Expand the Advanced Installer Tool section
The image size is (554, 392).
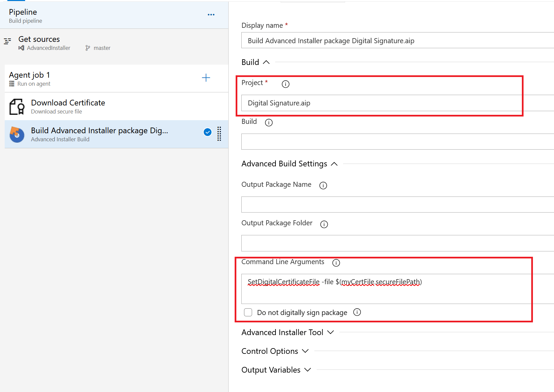click(330, 332)
